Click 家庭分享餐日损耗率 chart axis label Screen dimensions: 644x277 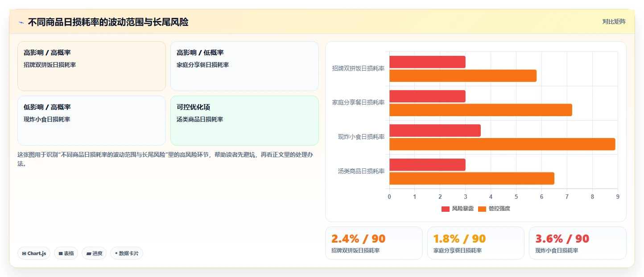(358, 103)
